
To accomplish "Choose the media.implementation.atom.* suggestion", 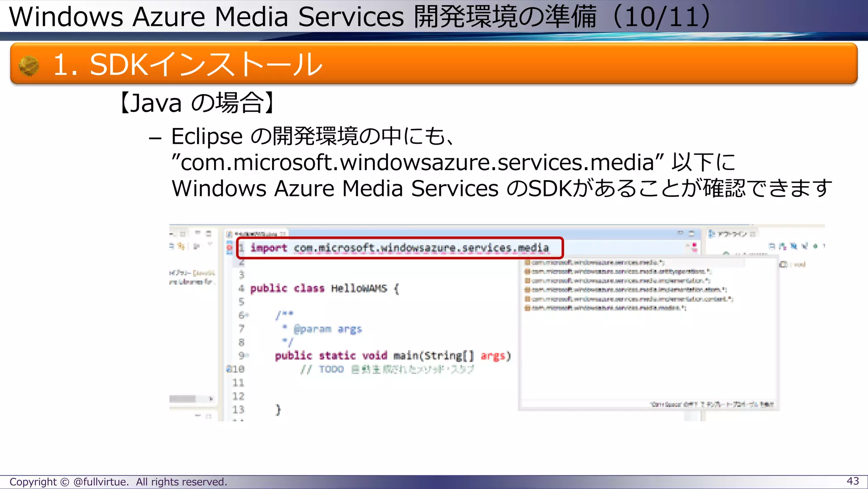I will [x=626, y=290].
